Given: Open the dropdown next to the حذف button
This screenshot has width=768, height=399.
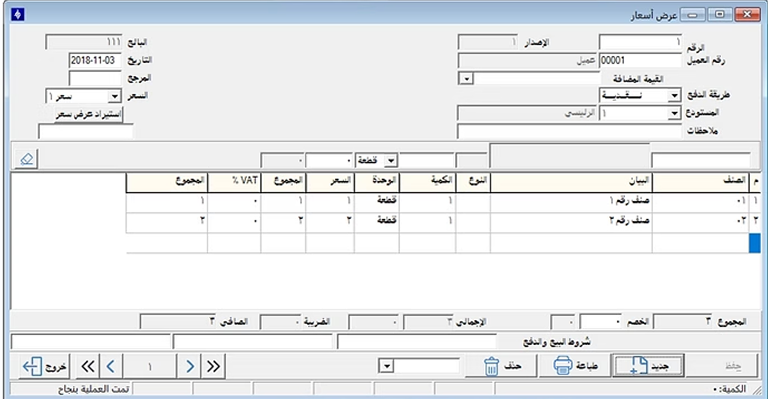Looking at the screenshot, I should pos(386,366).
